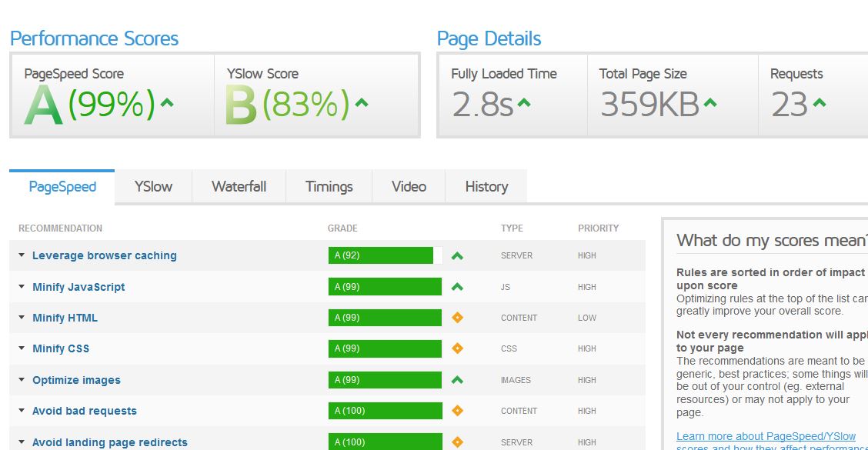
Task: Open the Optimize images recommendation
Action: [76, 380]
